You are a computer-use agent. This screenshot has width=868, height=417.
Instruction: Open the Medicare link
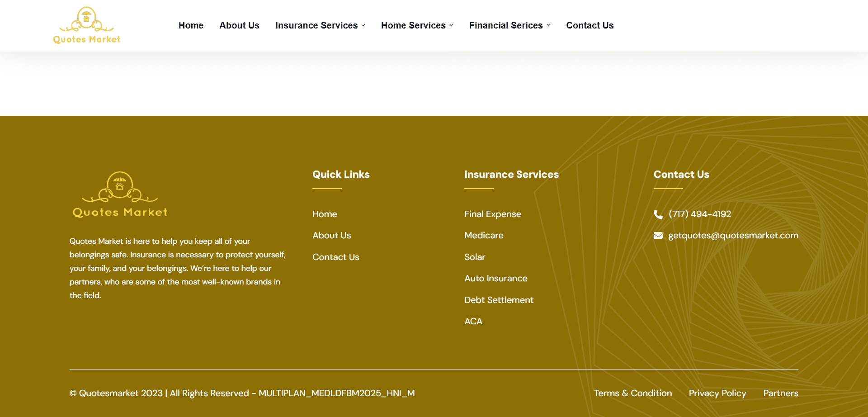[484, 235]
